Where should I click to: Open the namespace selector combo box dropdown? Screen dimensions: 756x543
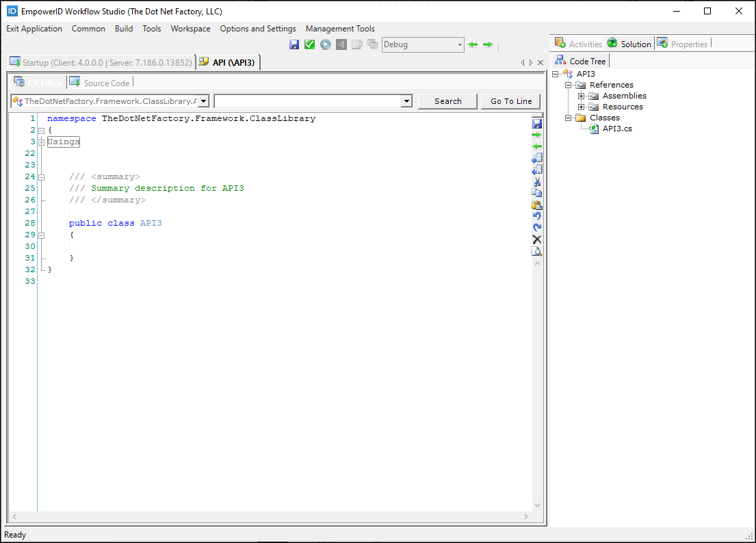pos(203,101)
